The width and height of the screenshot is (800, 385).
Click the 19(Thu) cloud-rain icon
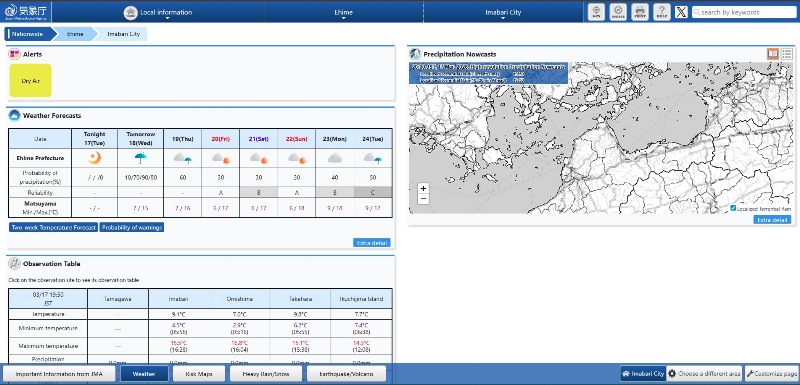coord(183,159)
